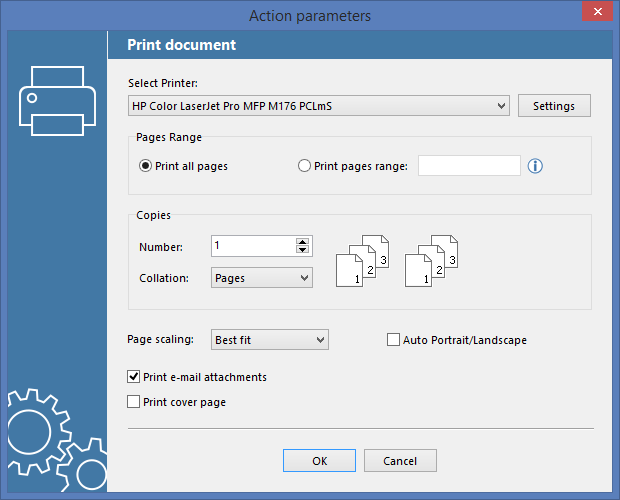Click the gears graphic in sidebar

pyautogui.click(x=57, y=440)
